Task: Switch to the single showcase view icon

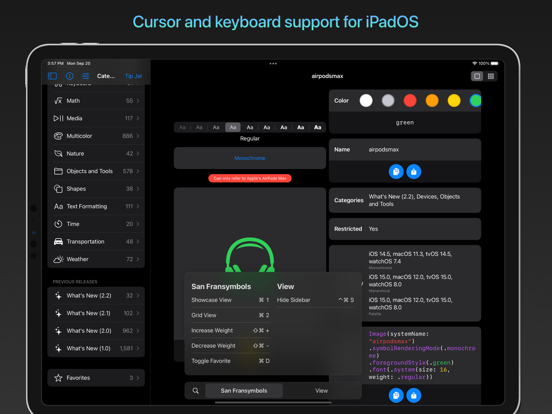Action: [477, 76]
